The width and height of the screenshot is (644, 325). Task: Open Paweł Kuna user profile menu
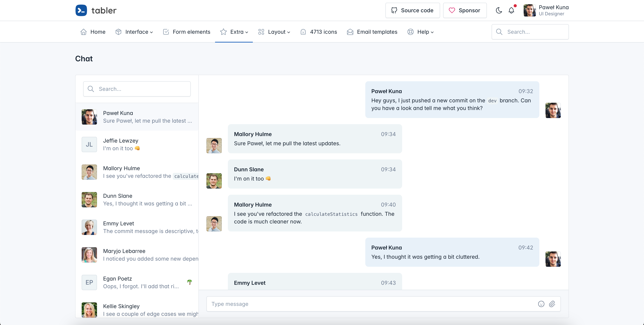click(x=546, y=10)
